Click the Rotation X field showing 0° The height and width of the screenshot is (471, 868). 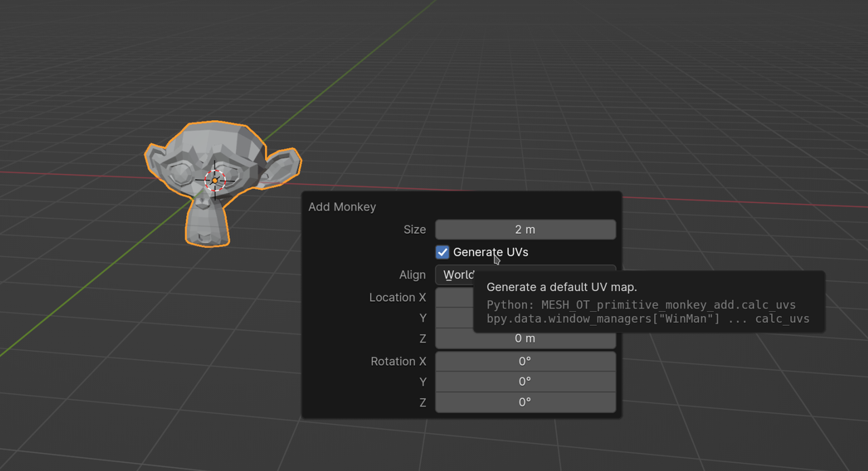pyautogui.click(x=526, y=361)
